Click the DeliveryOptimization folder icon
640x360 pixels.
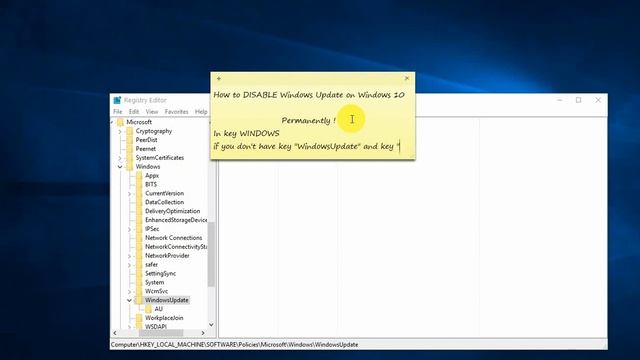(x=139, y=211)
